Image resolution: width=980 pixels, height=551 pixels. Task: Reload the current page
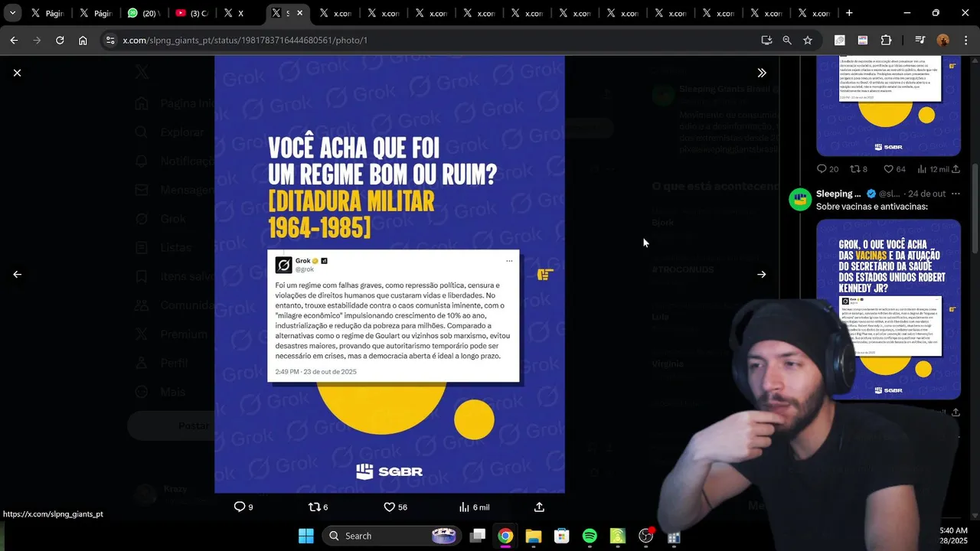[60, 40]
